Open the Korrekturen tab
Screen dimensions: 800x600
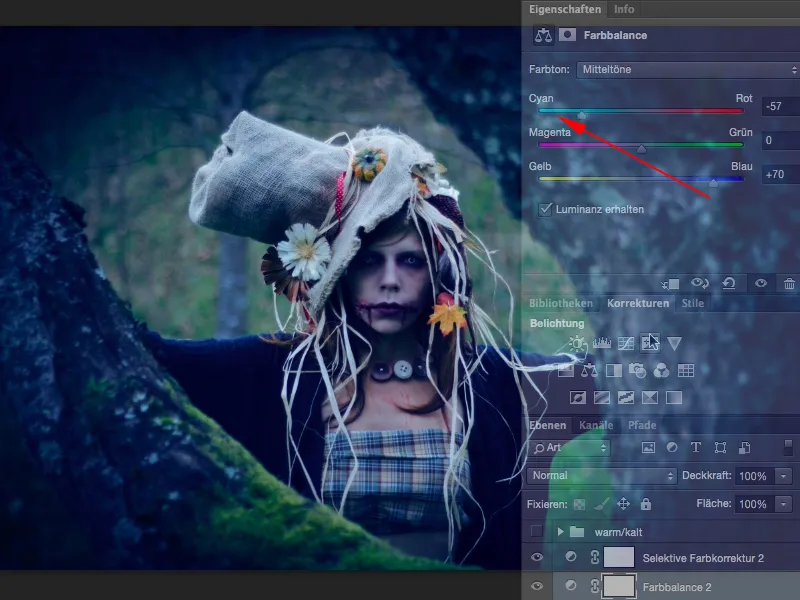click(x=638, y=303)
